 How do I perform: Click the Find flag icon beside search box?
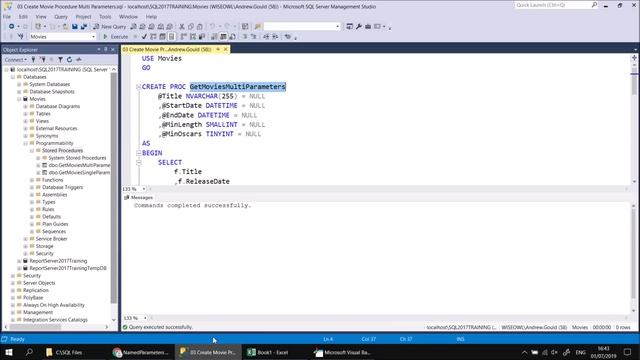pyautogui.click(x=258, y=27)
